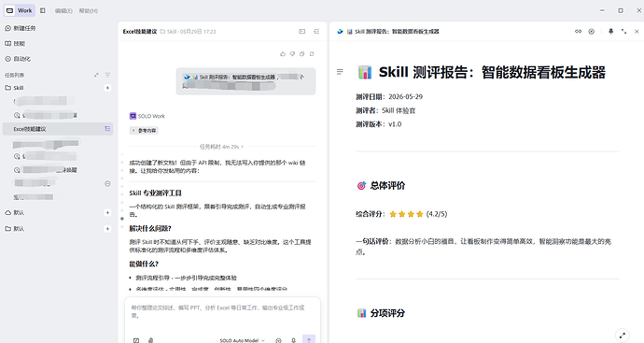
Task: Open the SOLO Auto Model dropdown
Action: [x=243, y=340]
